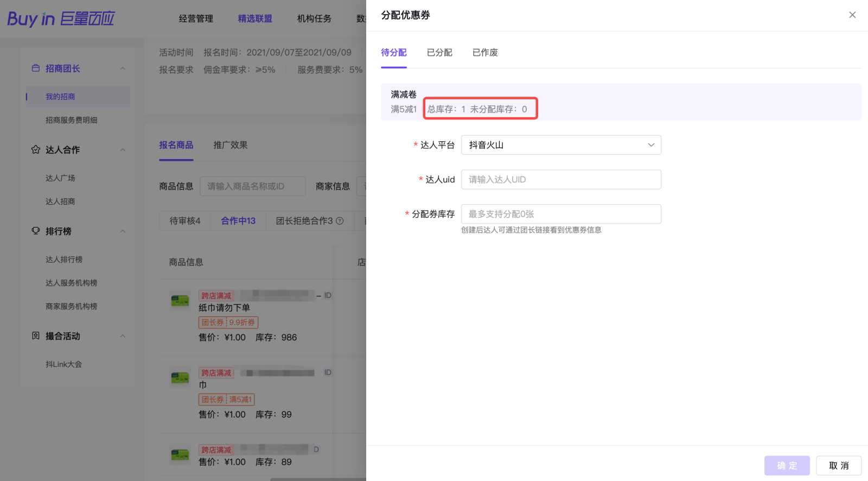Click the 库存：986 value

coord(276,338)
